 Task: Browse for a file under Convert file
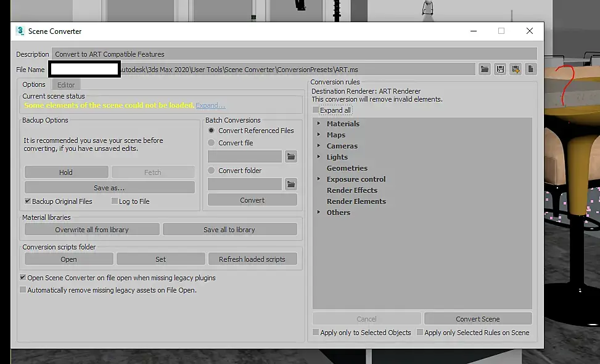[291, 156]
